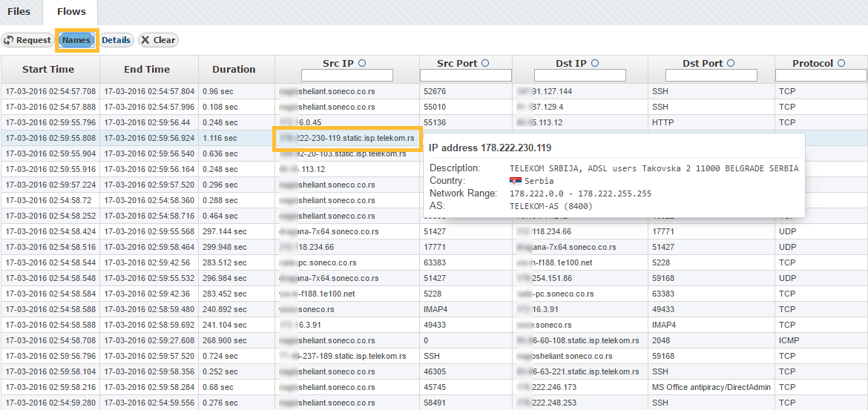The height and width of the screenshot is (410, 868).
Task: Open the Details view button
Action: click(x=116, y=40)
